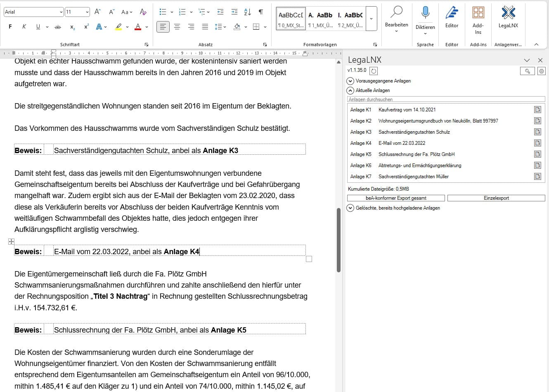Screen dimensions: 549x392
Task: Open the Arial font name dropdown
Action: click(x=61, y=12)
